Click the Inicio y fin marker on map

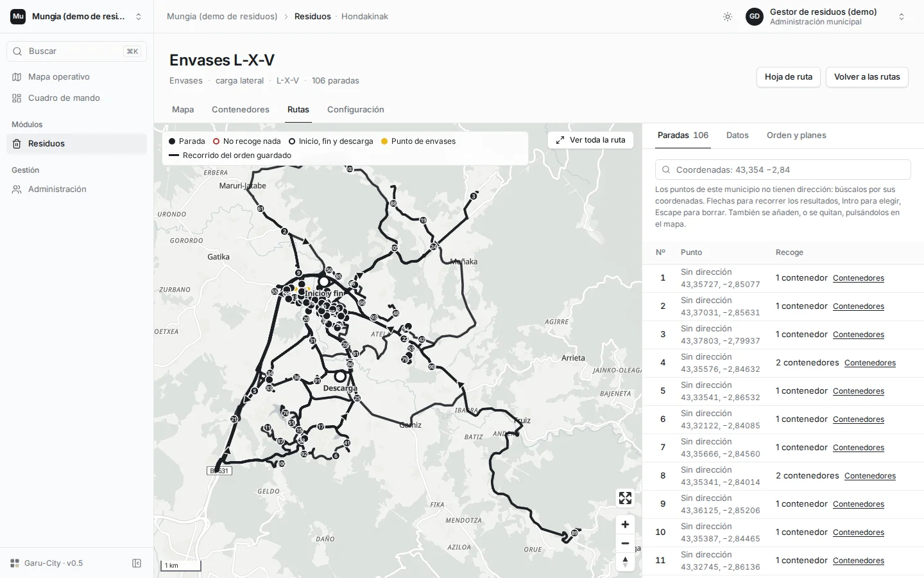[x=324, y=282]
